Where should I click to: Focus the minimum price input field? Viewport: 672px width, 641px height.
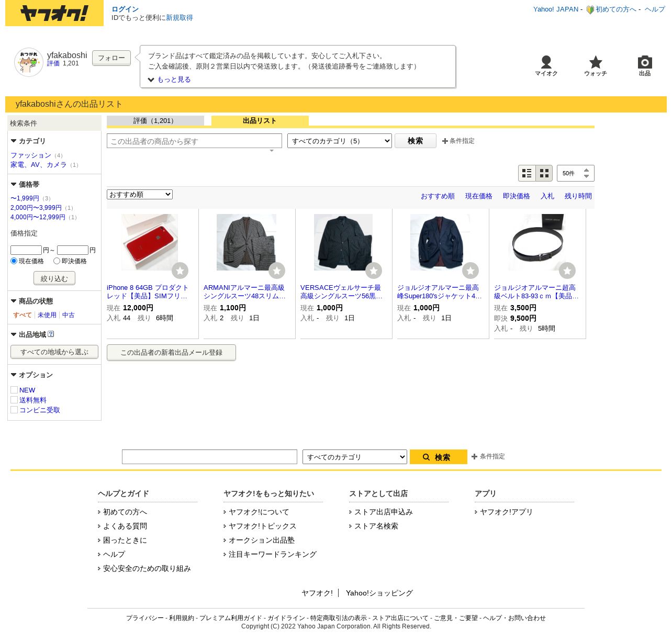pos(26,250)
